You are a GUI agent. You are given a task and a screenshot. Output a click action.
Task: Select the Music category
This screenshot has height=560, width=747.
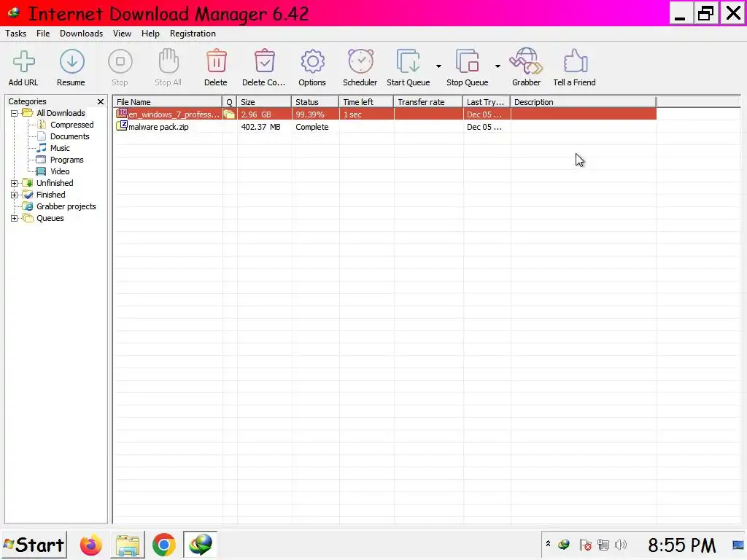pyautogui.click(x=60, y=148)
